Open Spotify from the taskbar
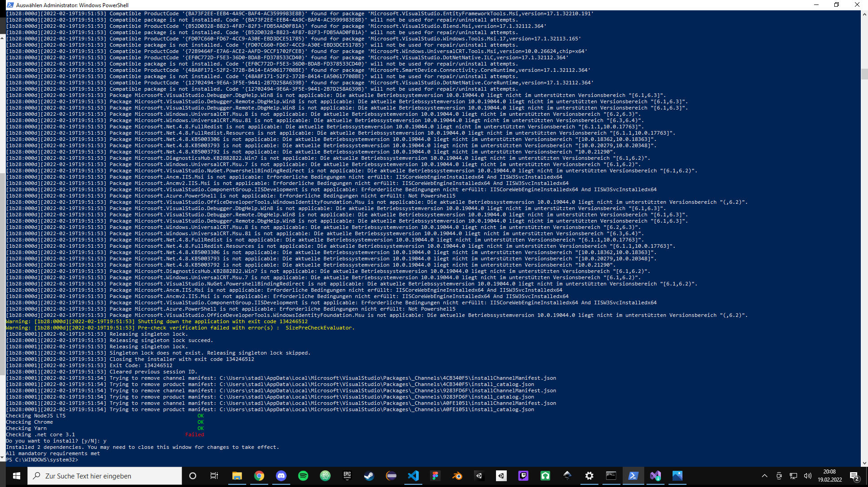Viewport: 868px width, 487px height. (x=303, y=476)
